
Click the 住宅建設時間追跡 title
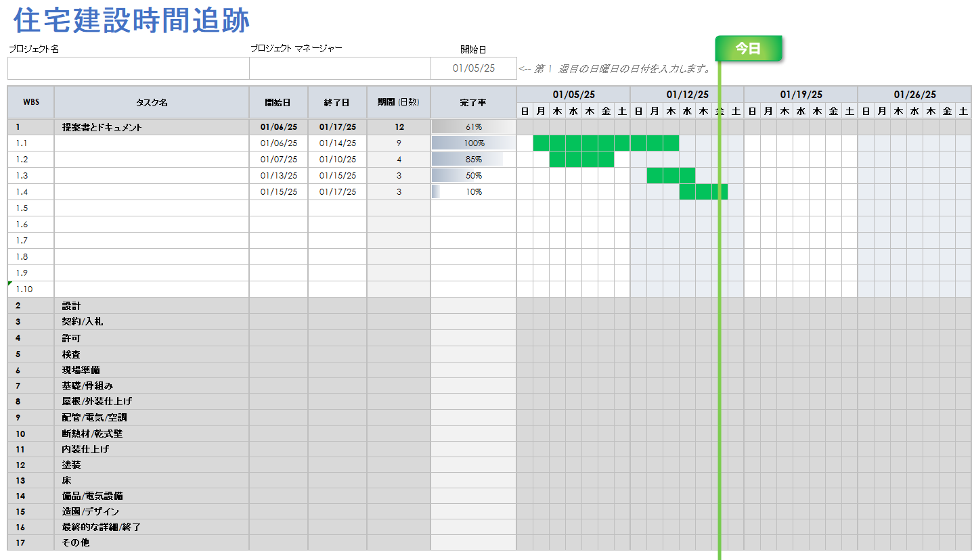tap(132, 20)
